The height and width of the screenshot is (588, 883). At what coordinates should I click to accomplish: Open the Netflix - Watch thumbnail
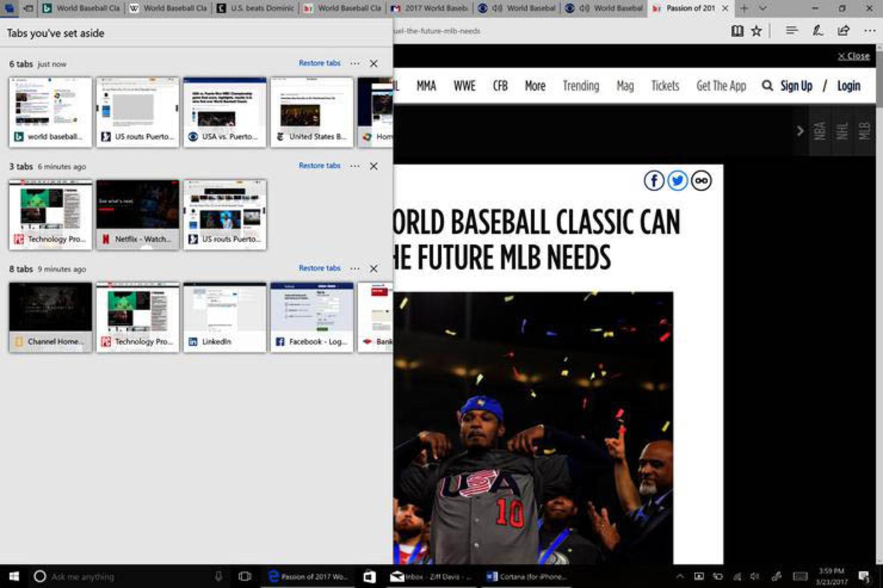[x=138, y=215]
